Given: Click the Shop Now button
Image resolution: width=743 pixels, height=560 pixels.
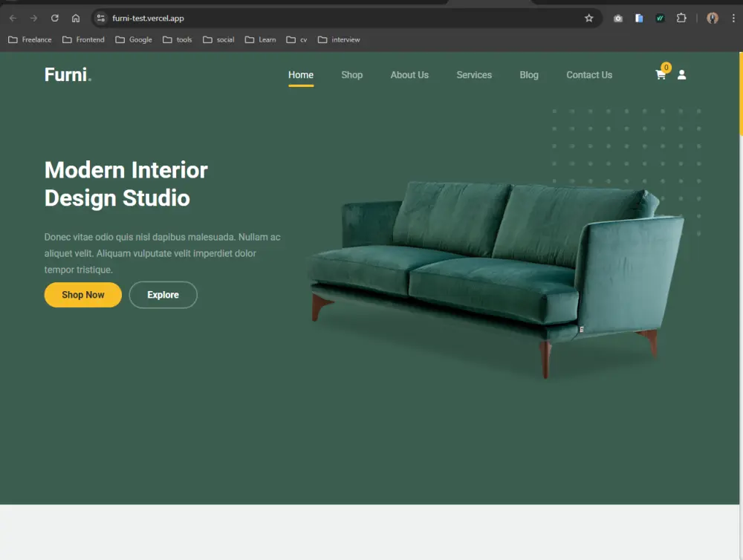Looking at the screenshot, I should click(x=83, y=295).
